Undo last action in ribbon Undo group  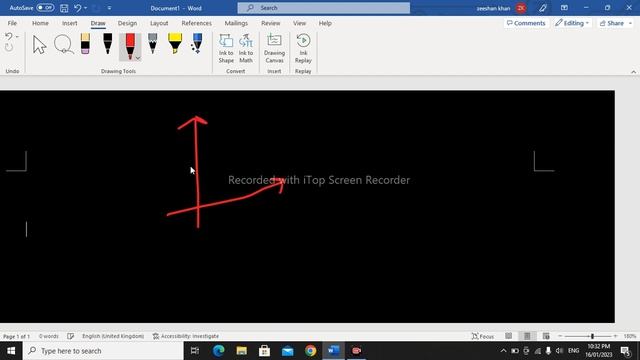(x=9, y=37)
